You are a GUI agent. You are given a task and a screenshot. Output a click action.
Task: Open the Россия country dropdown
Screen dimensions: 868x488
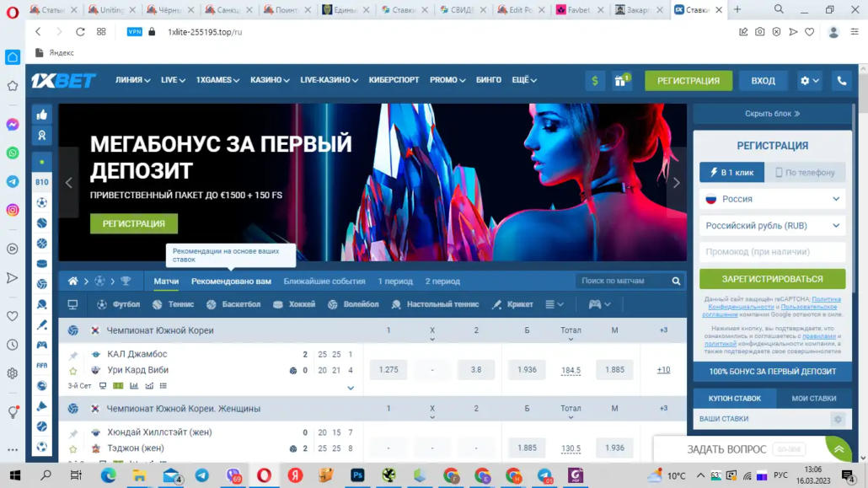click(771, 198)
